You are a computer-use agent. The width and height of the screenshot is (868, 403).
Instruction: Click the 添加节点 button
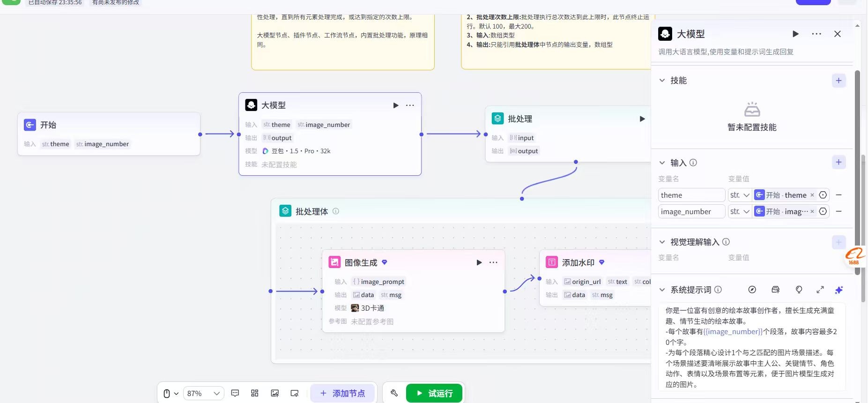point(342,393)
